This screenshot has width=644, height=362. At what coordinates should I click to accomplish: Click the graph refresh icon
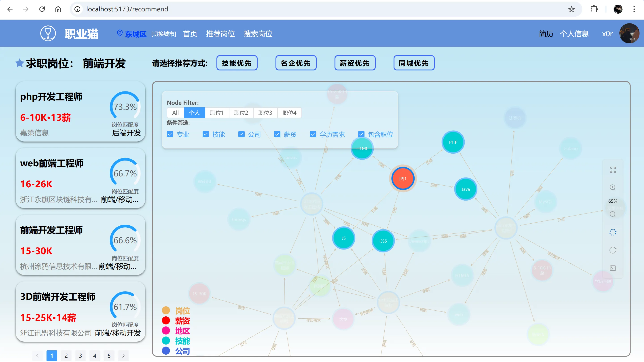point(612,250)
